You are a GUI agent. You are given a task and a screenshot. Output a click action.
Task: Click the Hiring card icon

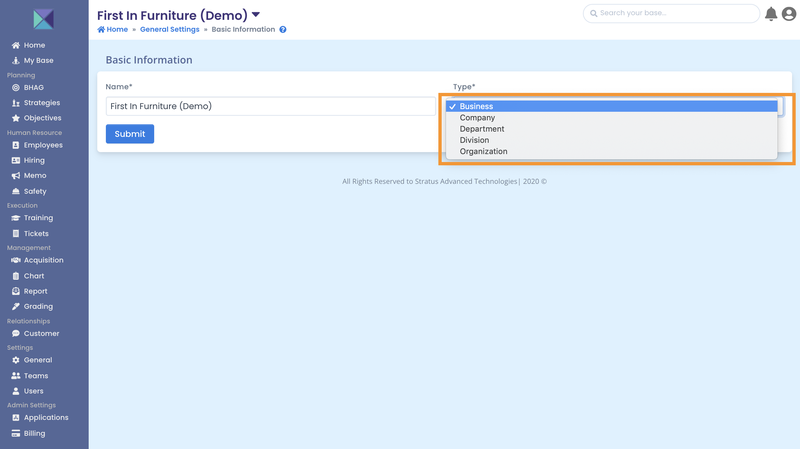[x=16, y=161]
